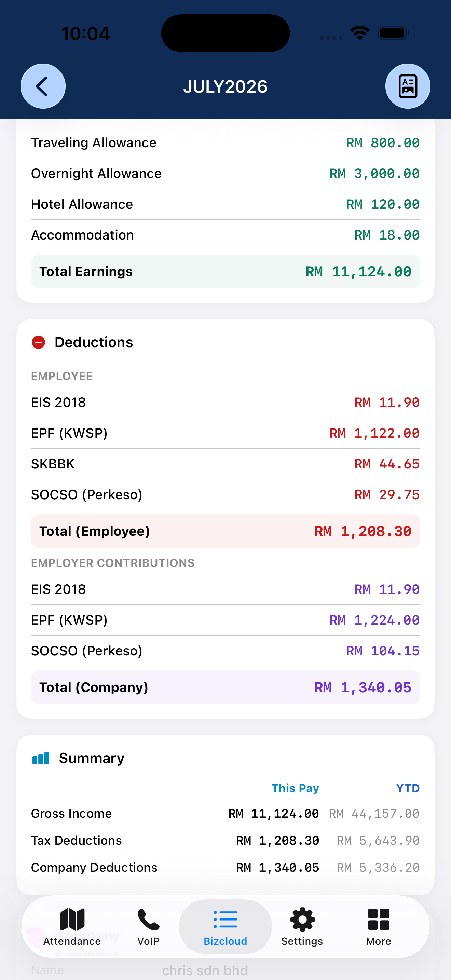Image resolution: width=451 pixels, height=980 pixels.
Task: Tap the back arrow button
Action: click(43, 86)
